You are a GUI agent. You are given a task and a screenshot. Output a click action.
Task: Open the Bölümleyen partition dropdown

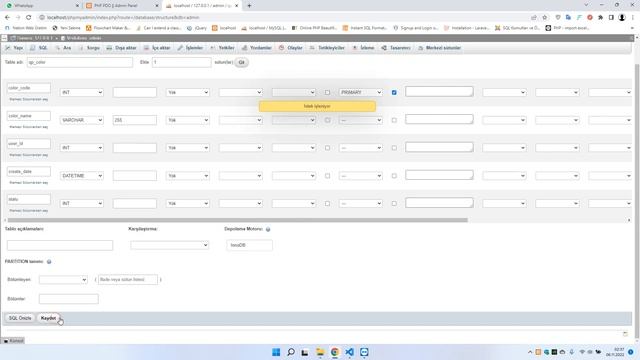point(63,280)
